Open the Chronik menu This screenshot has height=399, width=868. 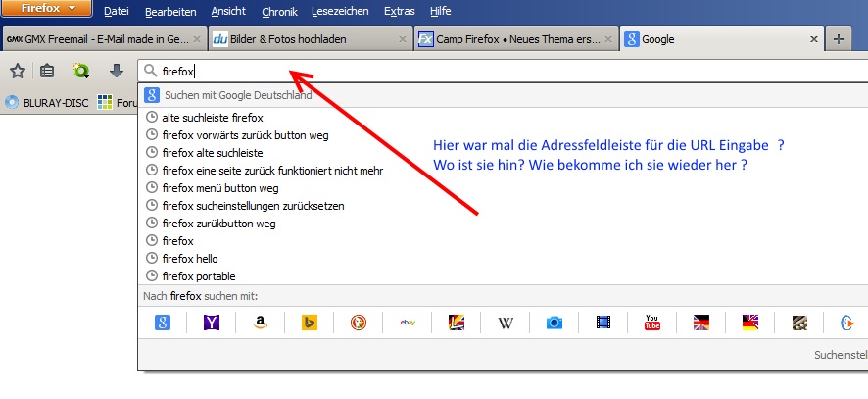[279, 11]
